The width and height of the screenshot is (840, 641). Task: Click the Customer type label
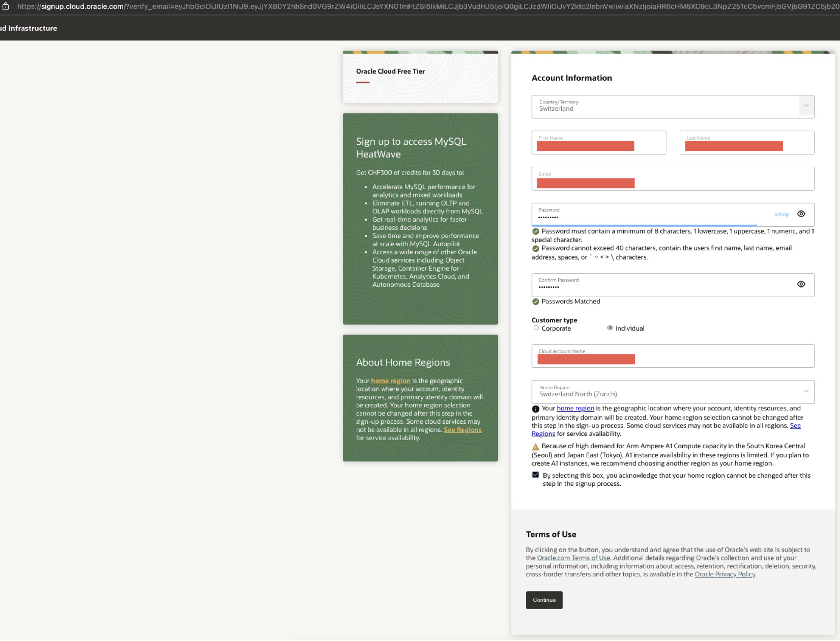(554, 320)
